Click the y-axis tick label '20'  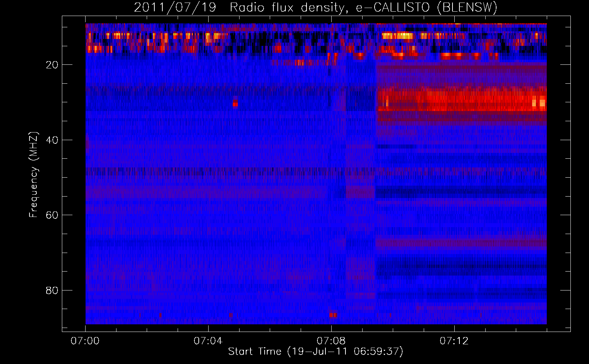[52, 65]
